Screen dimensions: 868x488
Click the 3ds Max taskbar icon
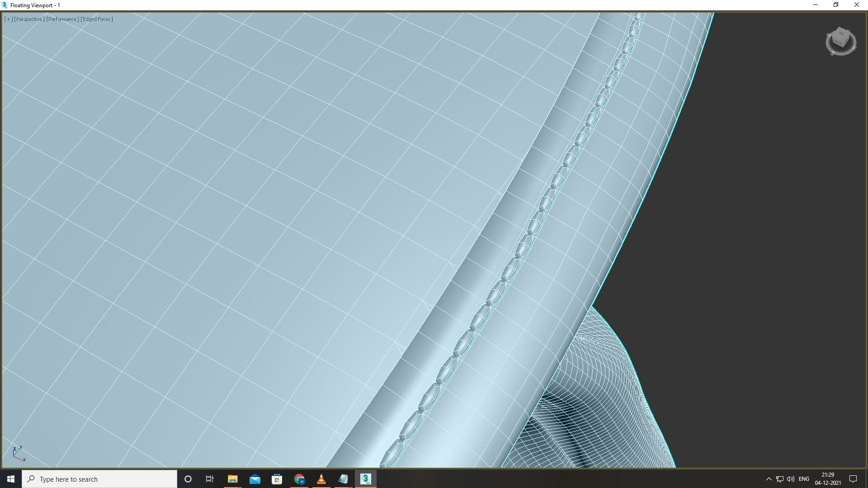(366, 479)
